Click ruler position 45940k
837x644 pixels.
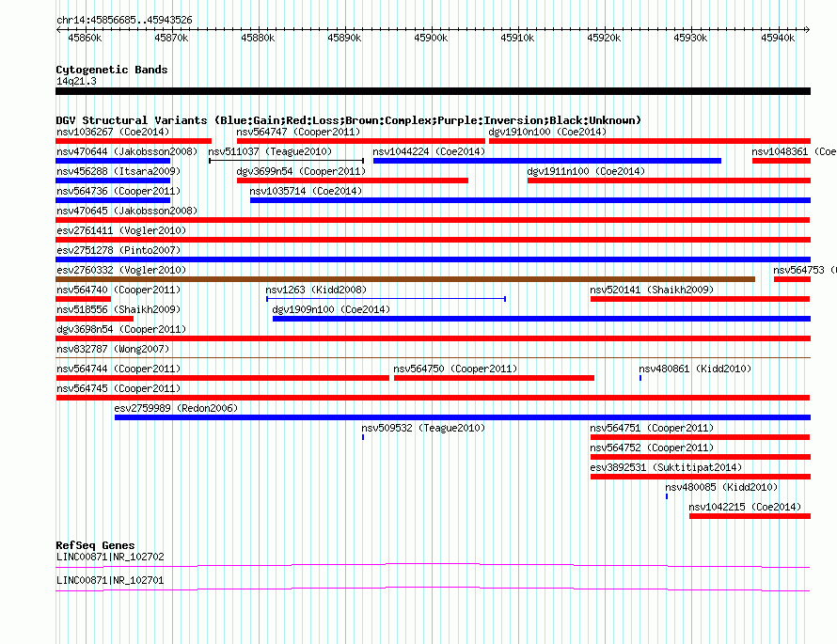pyautogui.click(x=778, y=38)
